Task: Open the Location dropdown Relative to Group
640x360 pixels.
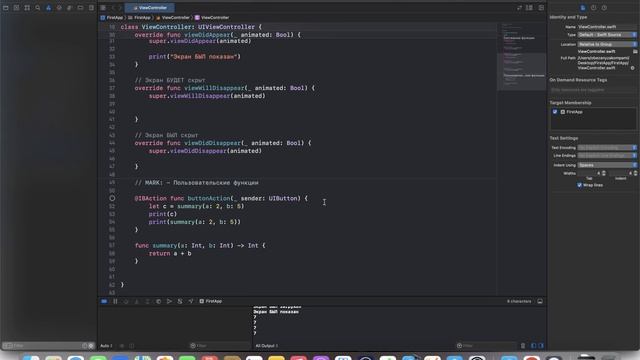Action: 607,44
